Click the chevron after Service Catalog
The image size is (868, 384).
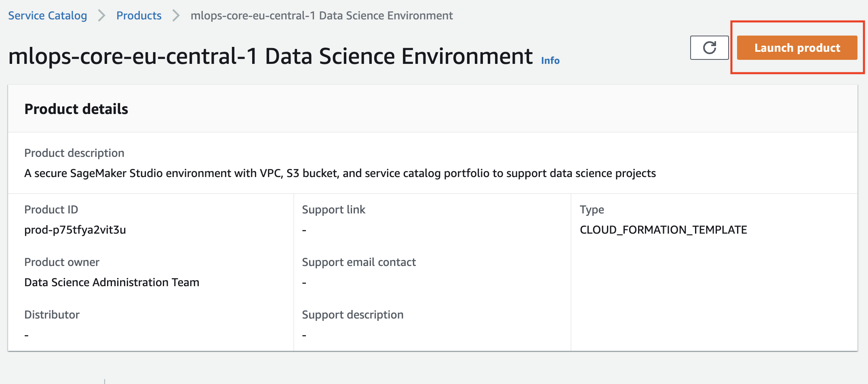102,15
